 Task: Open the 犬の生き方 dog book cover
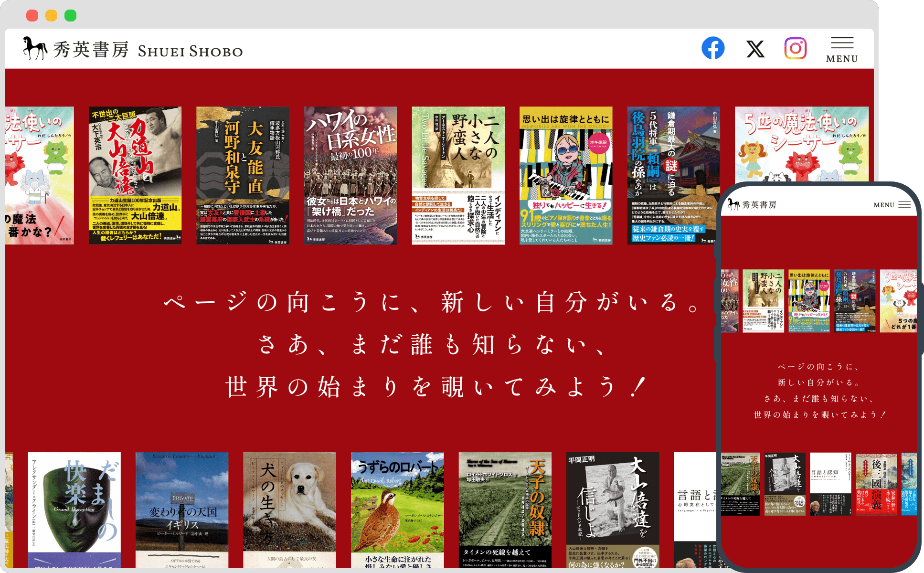(289, 510)
